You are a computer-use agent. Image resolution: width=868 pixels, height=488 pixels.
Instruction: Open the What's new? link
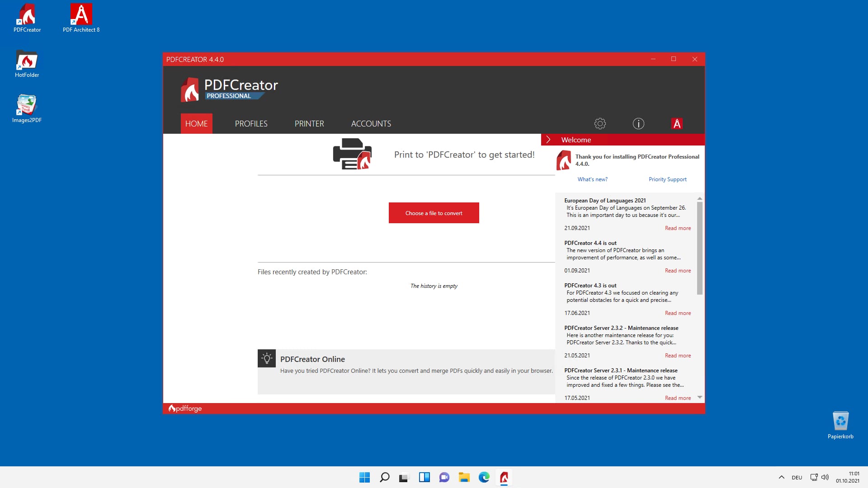point(592,179)
